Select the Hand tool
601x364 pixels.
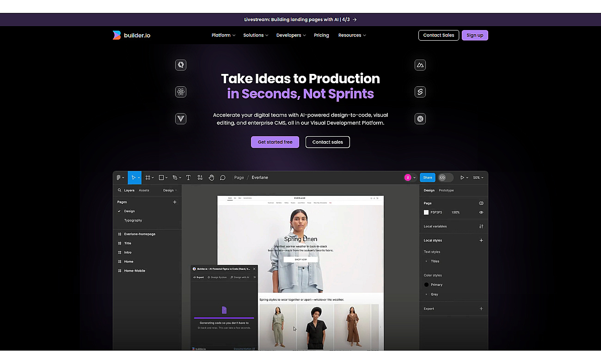[x=211, y=177]
